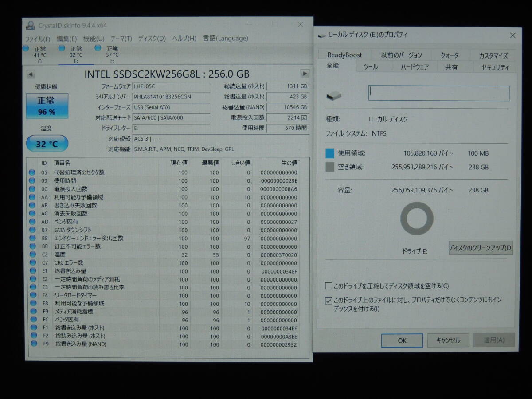Switch to カスタマイズ tab
This screenshot has height=399, width=532.
click(493, 55)
